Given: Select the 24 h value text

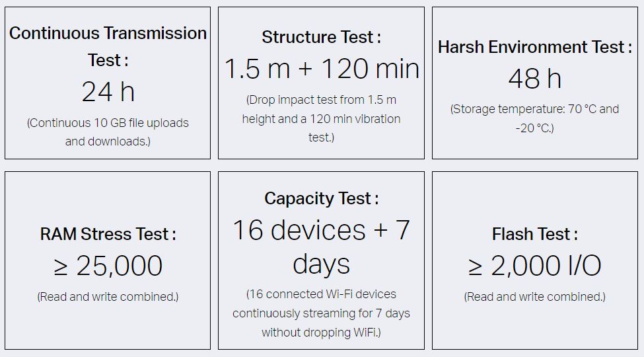Looking at the screenshot, I should pyautogui.click(x=108, y=91).
